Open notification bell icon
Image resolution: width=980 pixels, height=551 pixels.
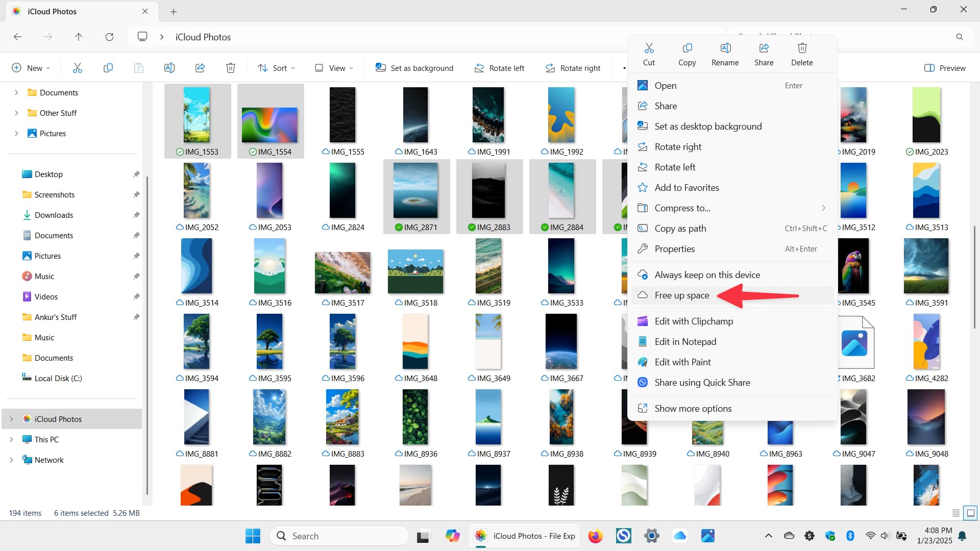pyautogui.click(x=962, y=536)
